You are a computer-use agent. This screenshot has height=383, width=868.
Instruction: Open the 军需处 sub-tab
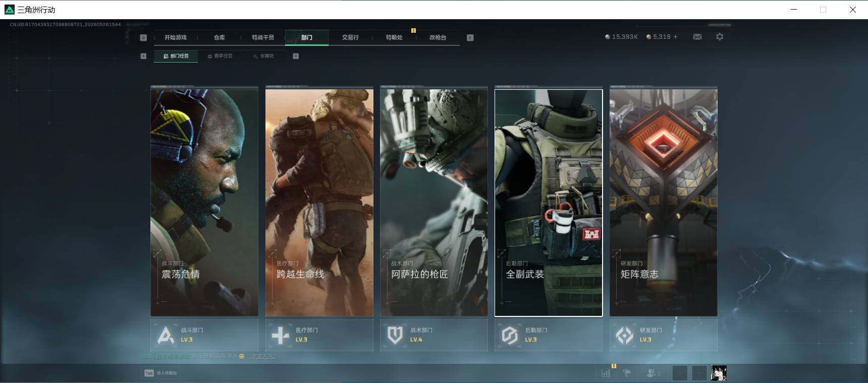263,56
